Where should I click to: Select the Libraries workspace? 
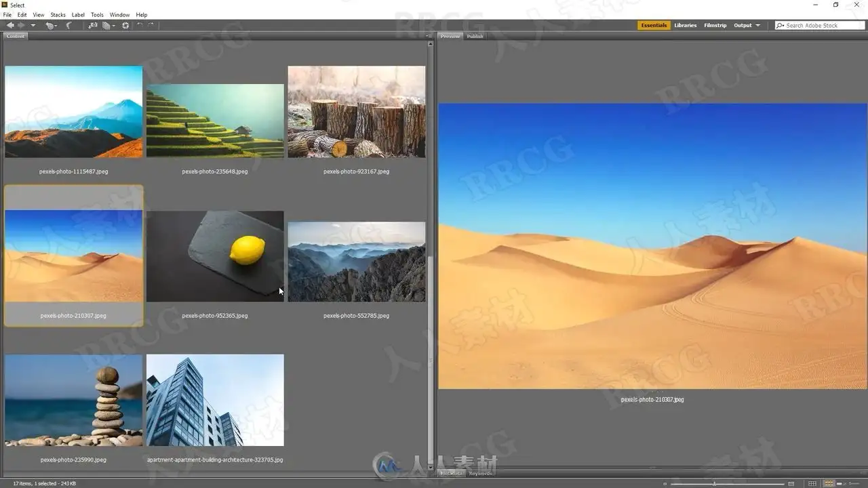(685, 25)
